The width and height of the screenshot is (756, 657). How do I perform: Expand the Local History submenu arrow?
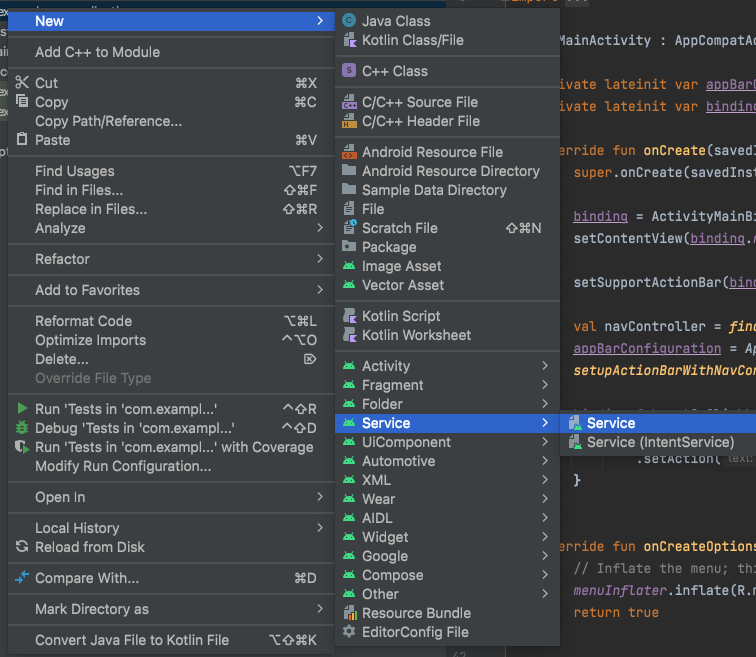(320, 528)
